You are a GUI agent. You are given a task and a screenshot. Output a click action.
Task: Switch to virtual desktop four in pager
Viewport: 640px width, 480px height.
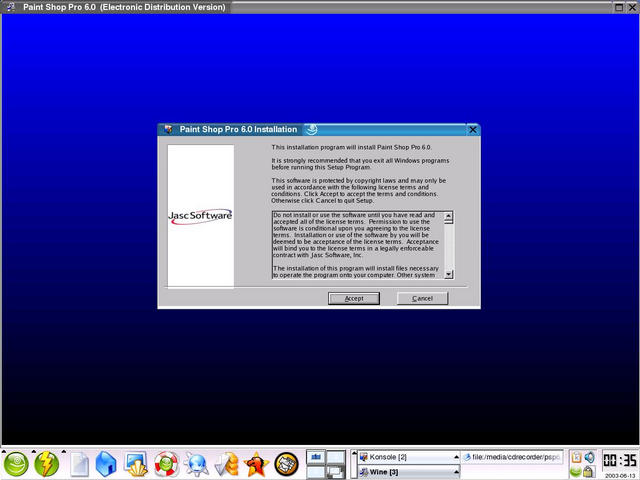coord(336,472)
